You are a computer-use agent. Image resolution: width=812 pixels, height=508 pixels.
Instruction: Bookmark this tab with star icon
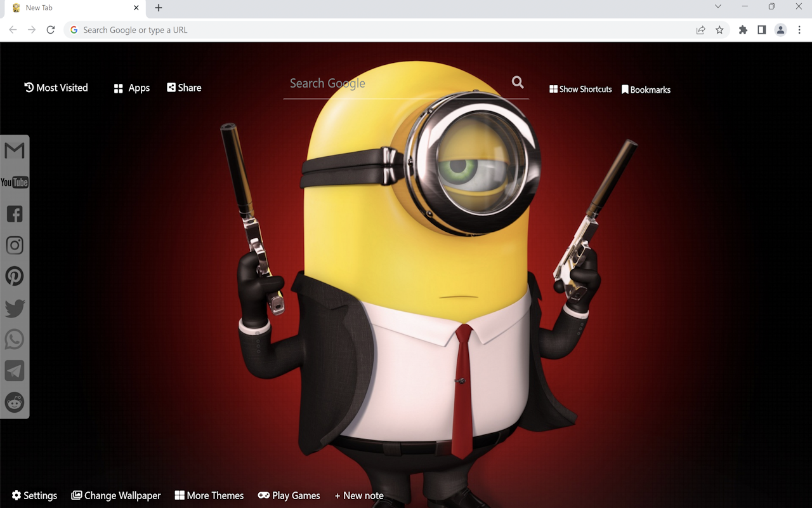point(719,30)
